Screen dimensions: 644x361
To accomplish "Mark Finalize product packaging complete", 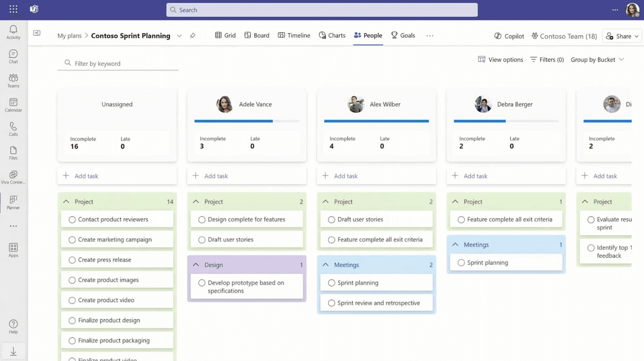I will coord(72,341).
